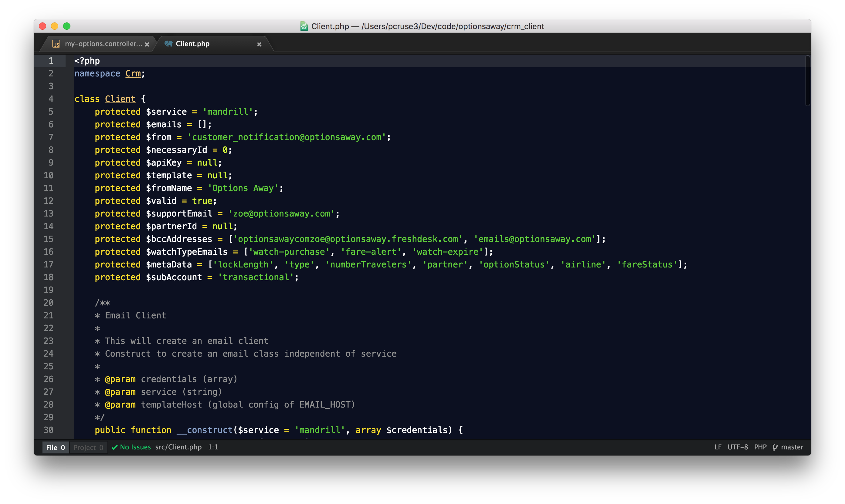Toggle the Project 0 linter scope
The width and height of the screenshot is (845, 504).
pos(88,447)
